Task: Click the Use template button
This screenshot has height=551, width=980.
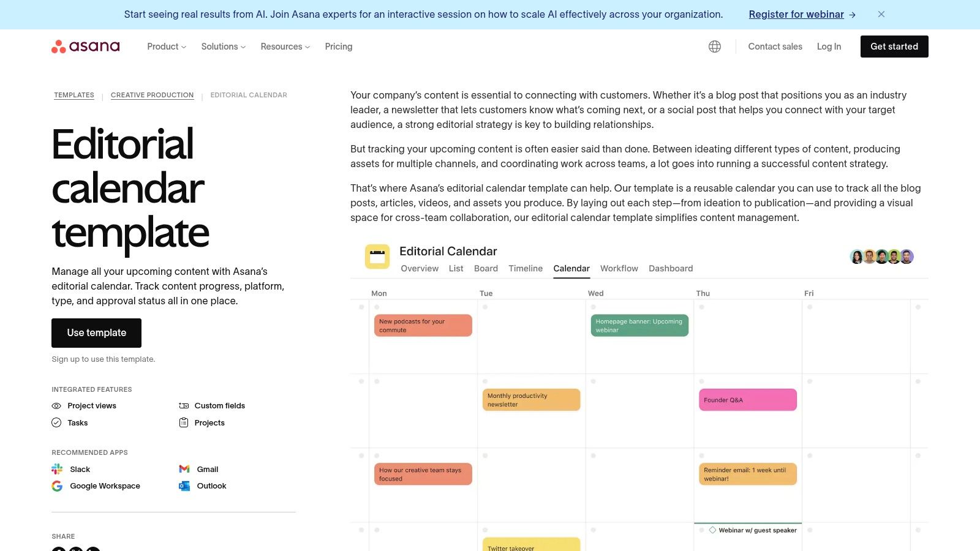Action: pyautogui.click(x=97, y=333)
